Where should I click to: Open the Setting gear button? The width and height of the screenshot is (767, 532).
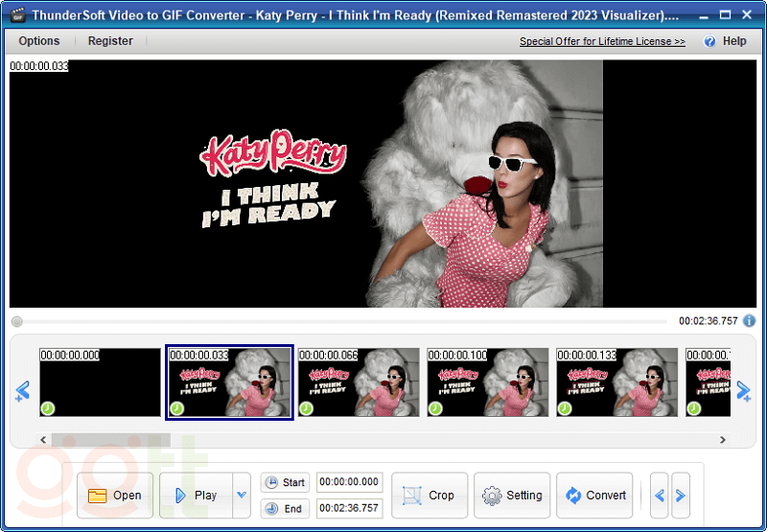[512, 496]
